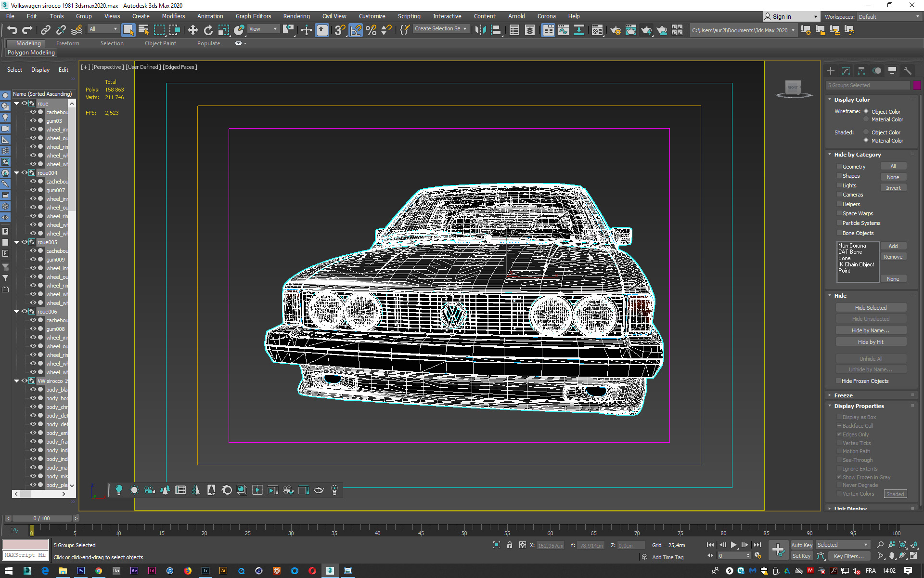Click the time slider 0 / 100 handle

42,518
